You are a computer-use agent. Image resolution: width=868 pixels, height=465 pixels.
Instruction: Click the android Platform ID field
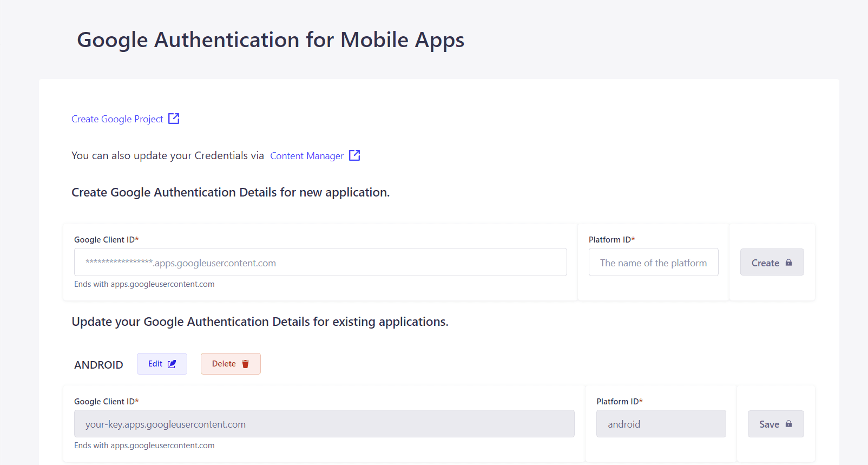click(x=661, y=424)
